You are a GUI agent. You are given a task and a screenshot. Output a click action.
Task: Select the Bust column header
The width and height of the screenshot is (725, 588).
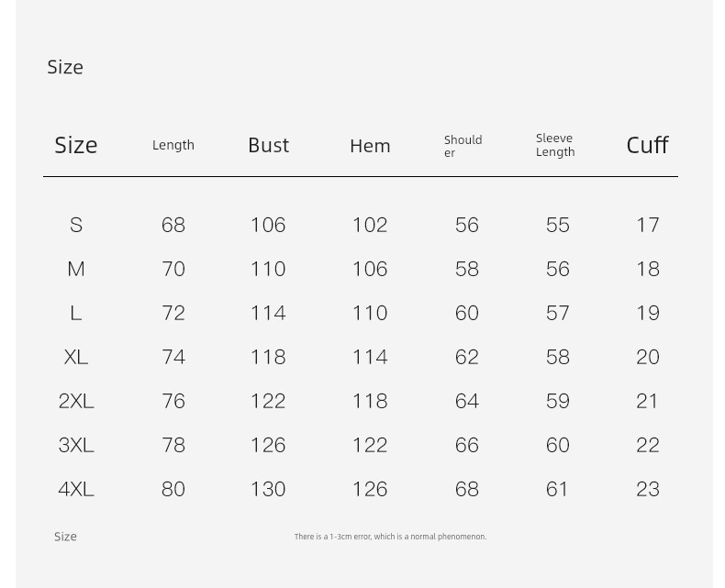click(x=268, y=145)
